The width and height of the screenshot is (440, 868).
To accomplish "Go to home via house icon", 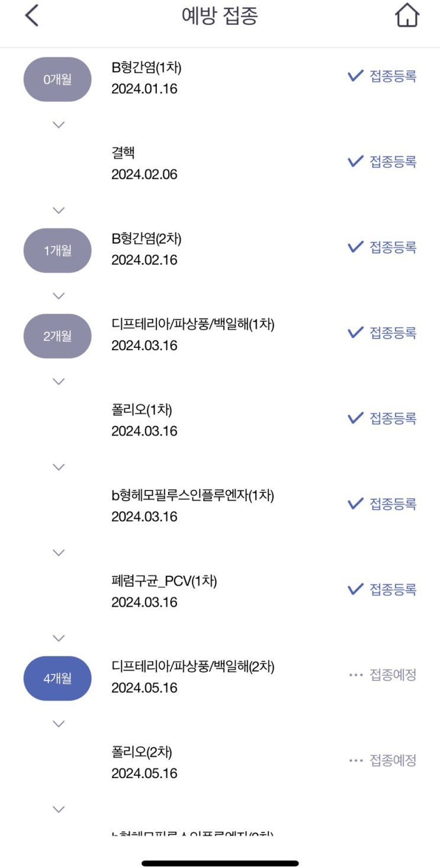I will click(407, 16).
